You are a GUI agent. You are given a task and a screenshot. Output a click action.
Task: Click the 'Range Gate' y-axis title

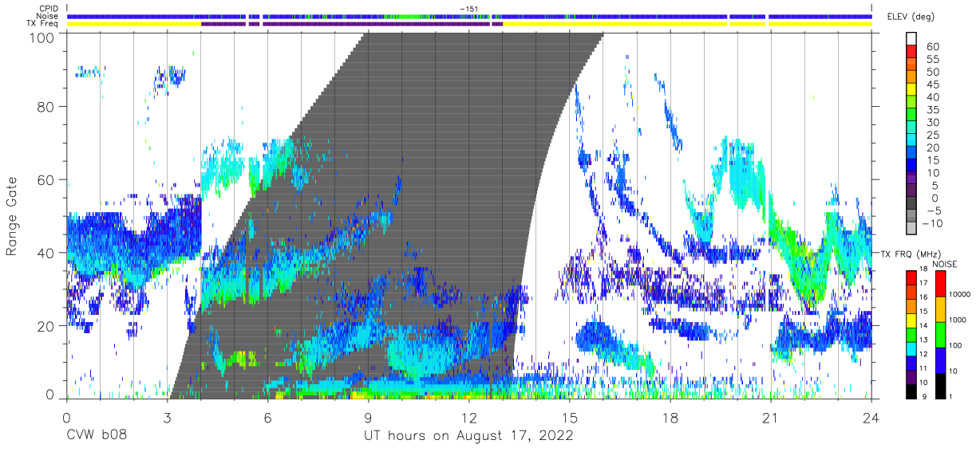[12, 215]
